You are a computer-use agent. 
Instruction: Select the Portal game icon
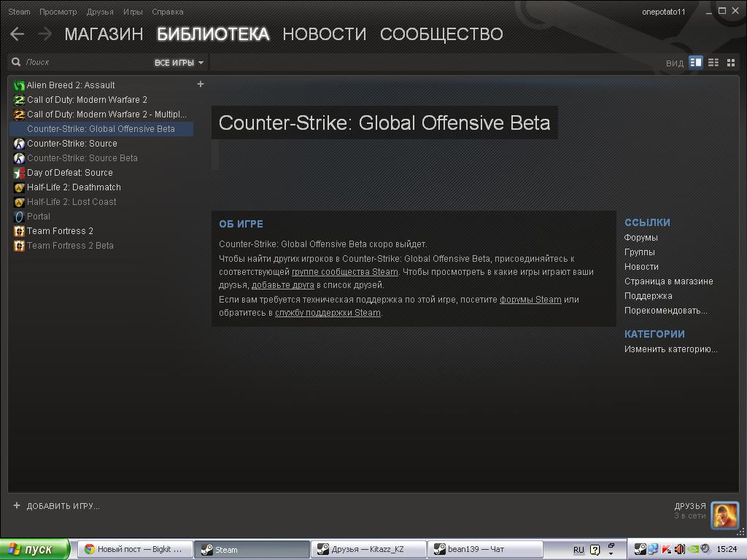pos(19,217)
